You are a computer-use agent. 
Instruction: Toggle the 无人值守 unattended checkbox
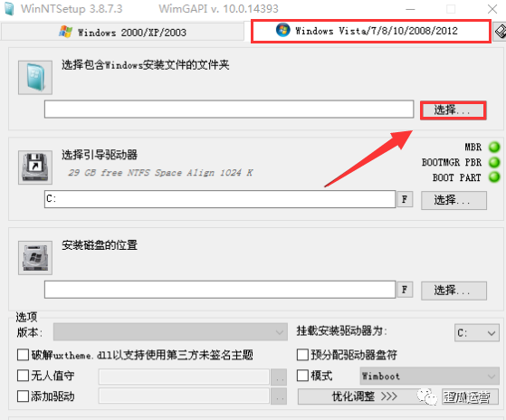point(23,376)
